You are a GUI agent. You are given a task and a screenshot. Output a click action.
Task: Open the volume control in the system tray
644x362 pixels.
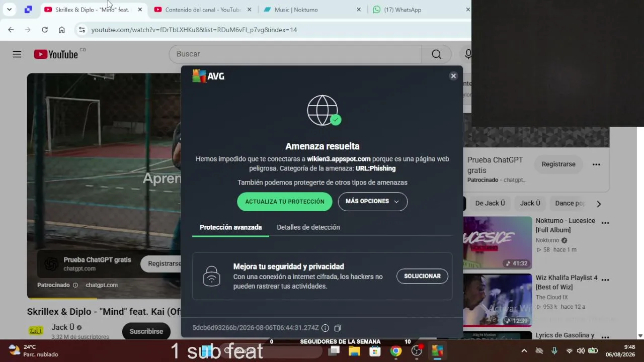coord(581,351)
